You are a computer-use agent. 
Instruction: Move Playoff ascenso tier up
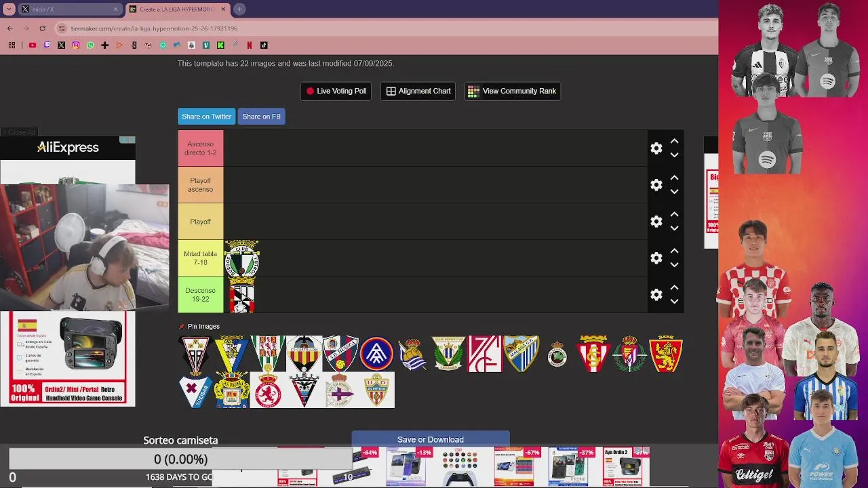[x=674, y=178]
